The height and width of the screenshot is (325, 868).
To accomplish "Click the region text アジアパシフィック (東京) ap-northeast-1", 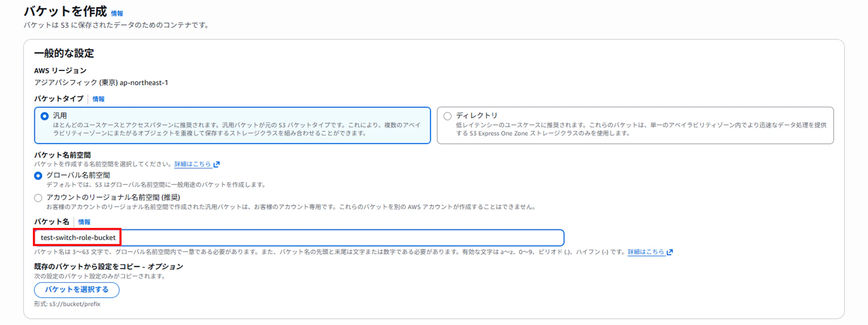I will [101, 83].
